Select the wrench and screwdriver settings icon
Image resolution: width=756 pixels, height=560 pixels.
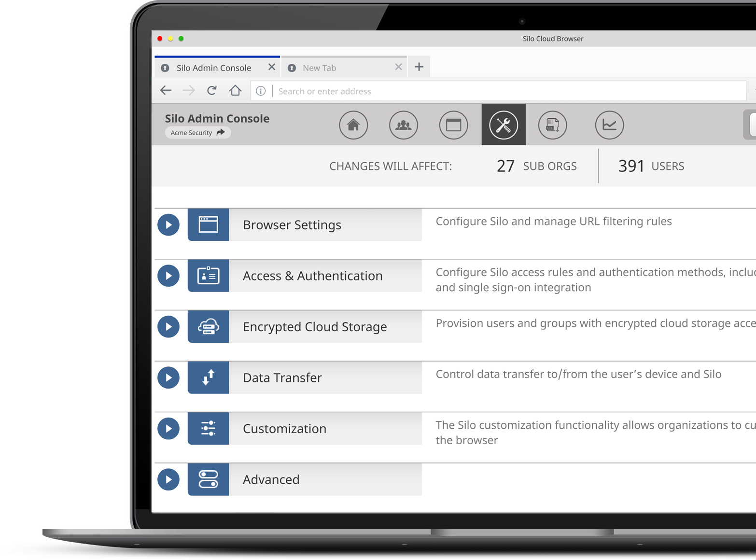click(x=504, y=125)
